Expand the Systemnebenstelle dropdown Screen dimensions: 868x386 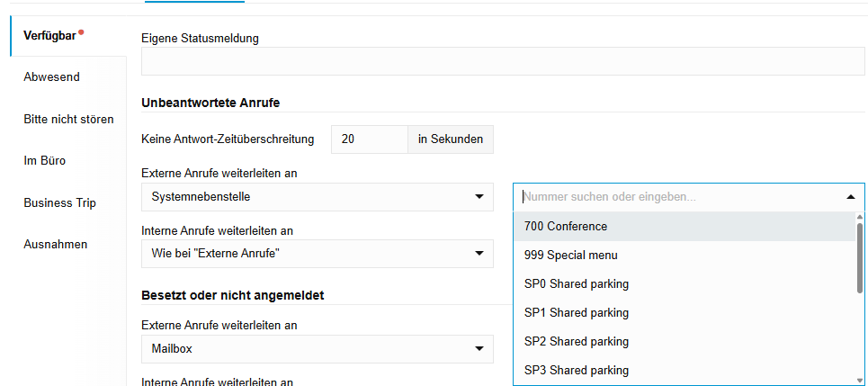[318, 197]
